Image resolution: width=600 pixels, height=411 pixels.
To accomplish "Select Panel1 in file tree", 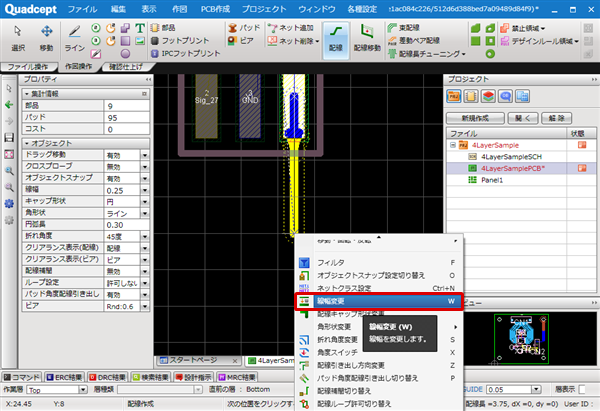I will pos(492,180).
